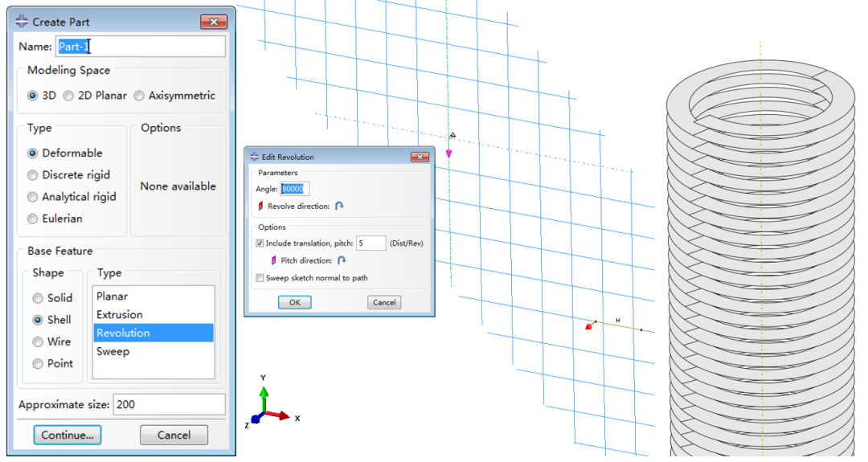The height and width of the screenshot is (462, 868).
Task: Select the Axisymmetric modeling space
Action: pos(139,96)
